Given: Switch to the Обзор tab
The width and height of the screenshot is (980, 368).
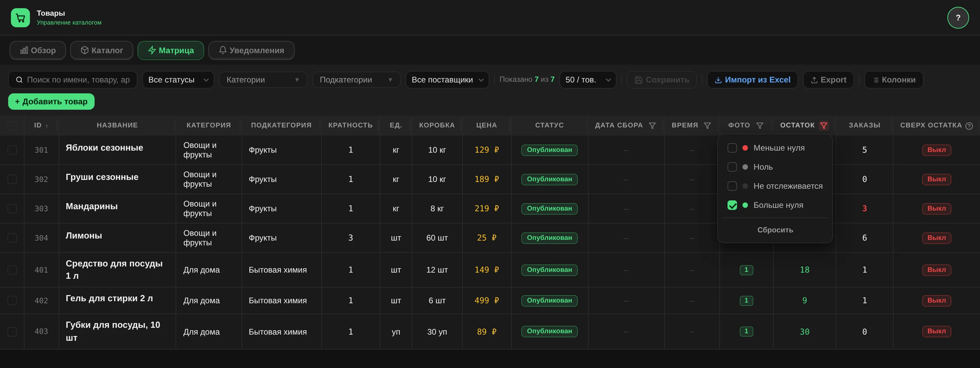Looking at the screenshot, I should 38,50.
